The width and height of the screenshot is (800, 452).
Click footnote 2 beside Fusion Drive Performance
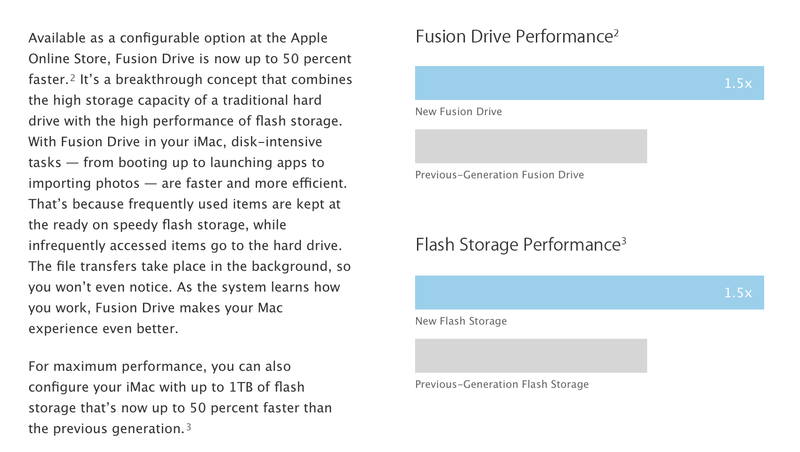[x=616, y=33]
